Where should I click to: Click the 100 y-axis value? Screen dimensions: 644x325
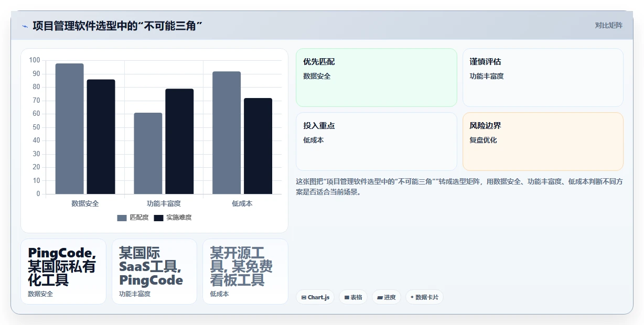35,60
